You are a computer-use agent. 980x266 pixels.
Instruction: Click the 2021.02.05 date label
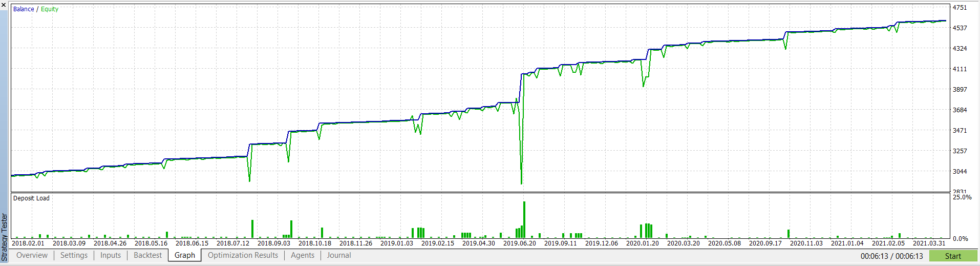pyautogui.click(x=888, y=243)
